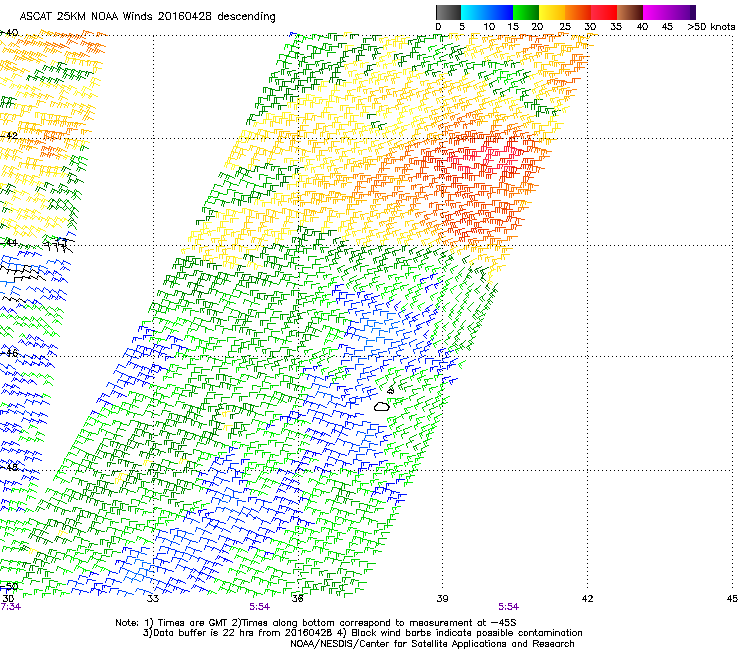Viewport: 740px width, 650px height.
Task: Click the green 15-20 knots legend segment
Action: point(526,12)
